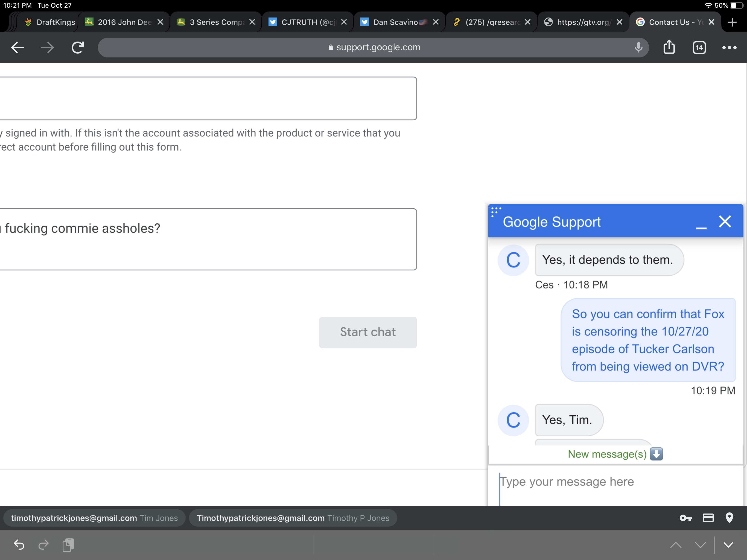The image size is (747, 560).
Task: Tap the microphone icon in the address bar
Action: pos(638,47)
